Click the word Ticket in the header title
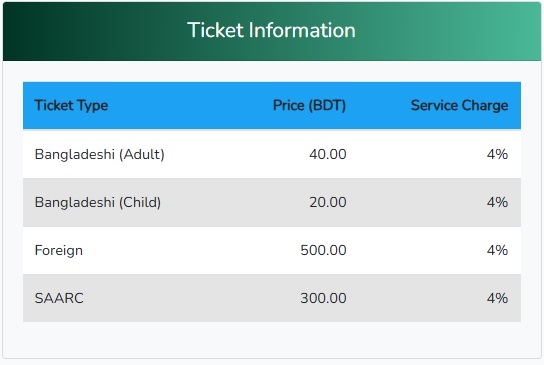Screen dimensions: 544x365 tap(216, 30)
